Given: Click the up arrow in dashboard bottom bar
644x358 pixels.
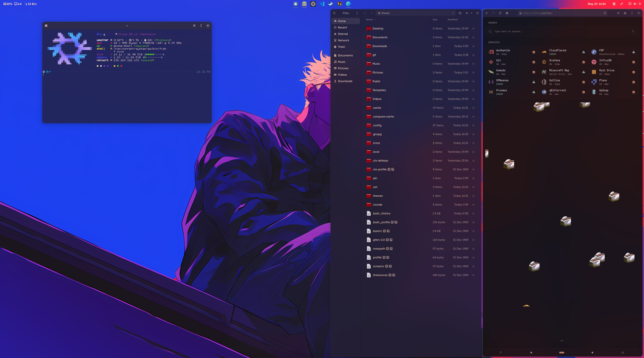Looking at the screenshot, I should [501, 353].
